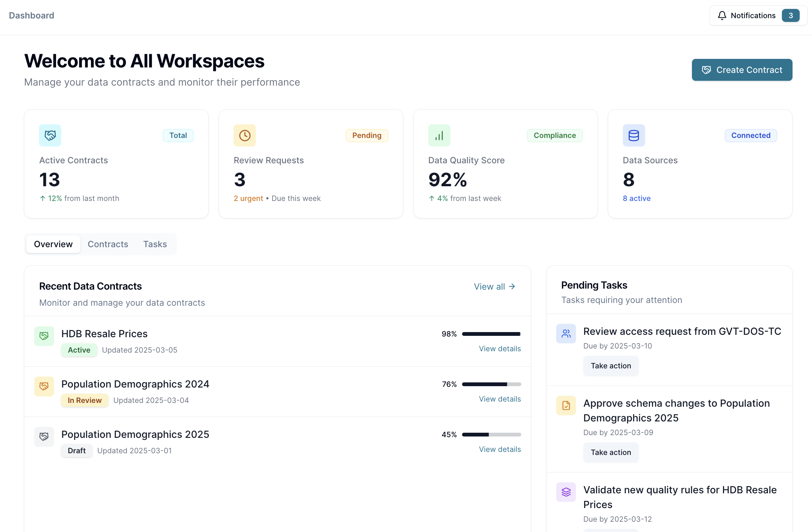Viewport: 812px width, 532px height.
Task: View details for HDB Resale Prices
Action: [x=499, y=349]
